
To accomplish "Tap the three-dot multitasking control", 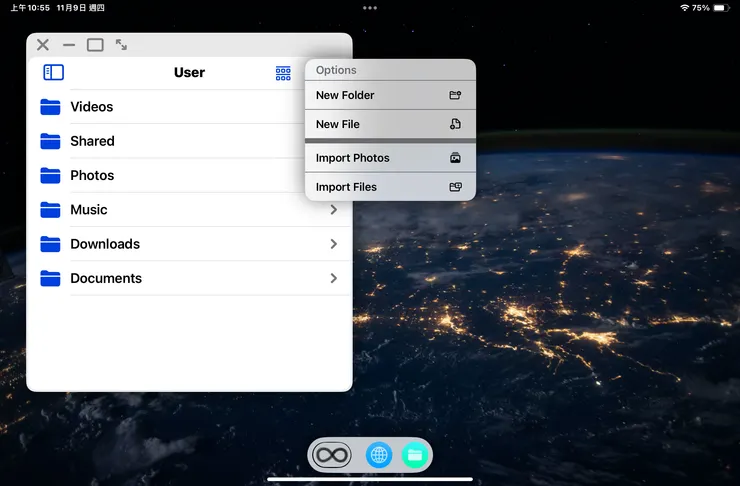I will point(370,7).
